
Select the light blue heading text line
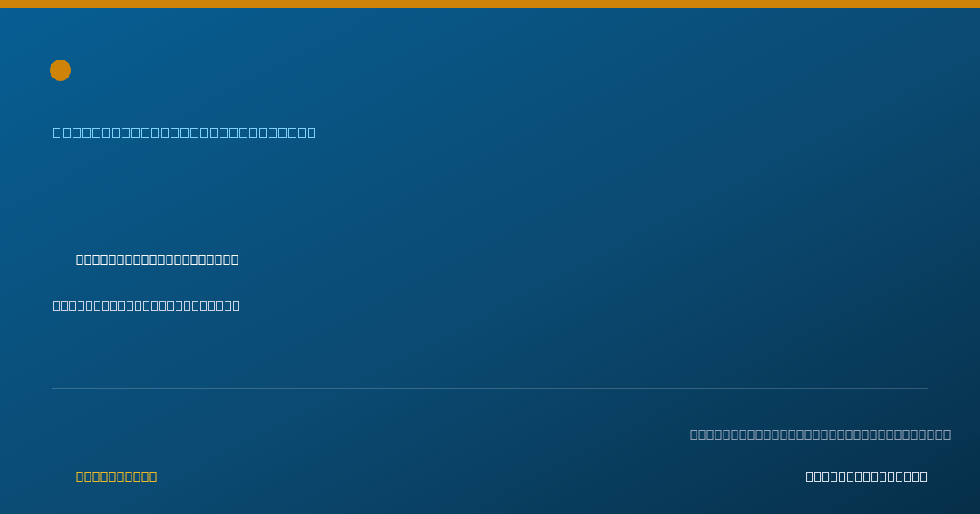pyautogui.click(x=185, y=132)
